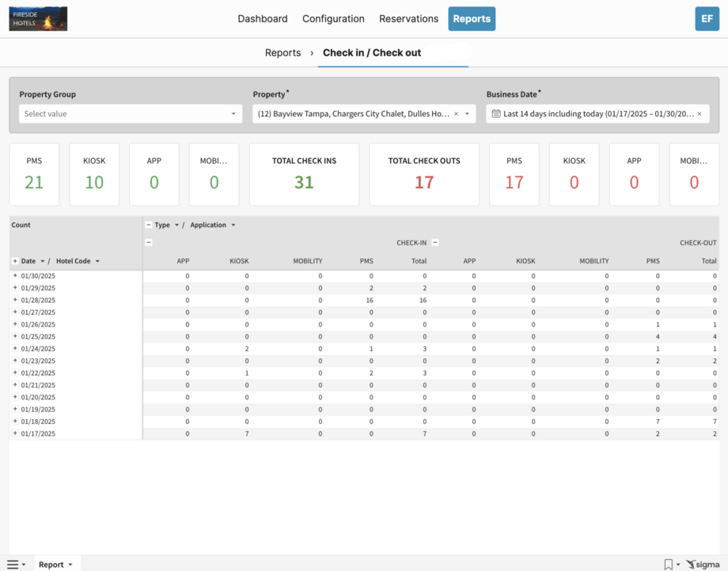The height and width of the screenshot is (571, 728).
Task: Expand row 01/27/2025
Action: [x=15, y=312]
